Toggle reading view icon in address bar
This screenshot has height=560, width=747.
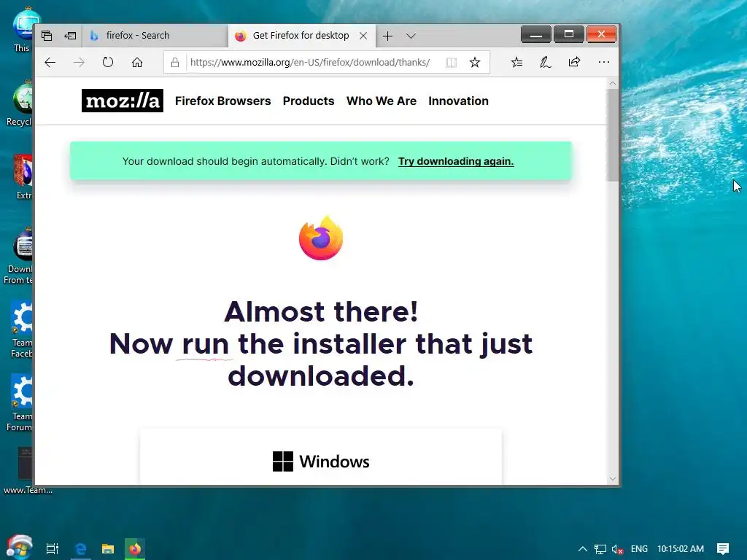[451, 63]
